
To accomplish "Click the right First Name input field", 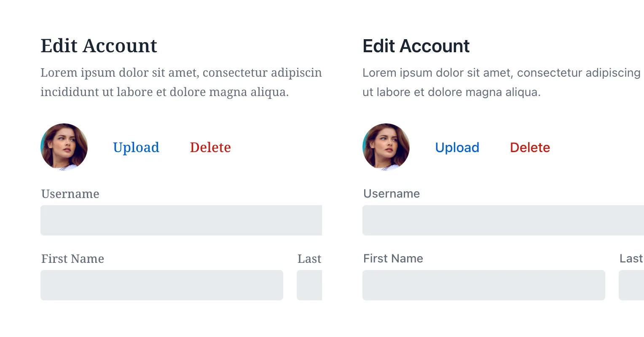I will point(483,285).
